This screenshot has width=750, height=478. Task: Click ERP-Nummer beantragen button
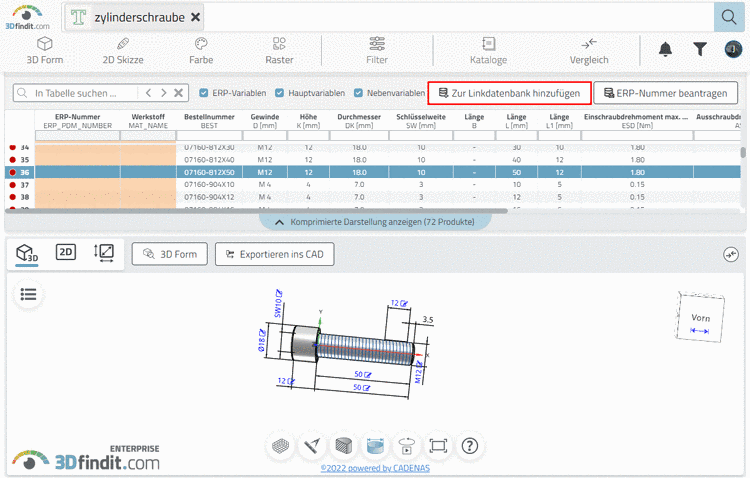[666, 93]
